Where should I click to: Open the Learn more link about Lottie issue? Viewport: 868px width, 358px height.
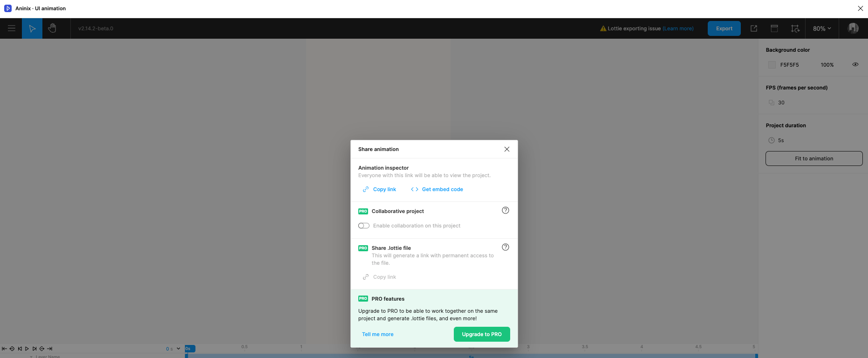tap(678, 28)
